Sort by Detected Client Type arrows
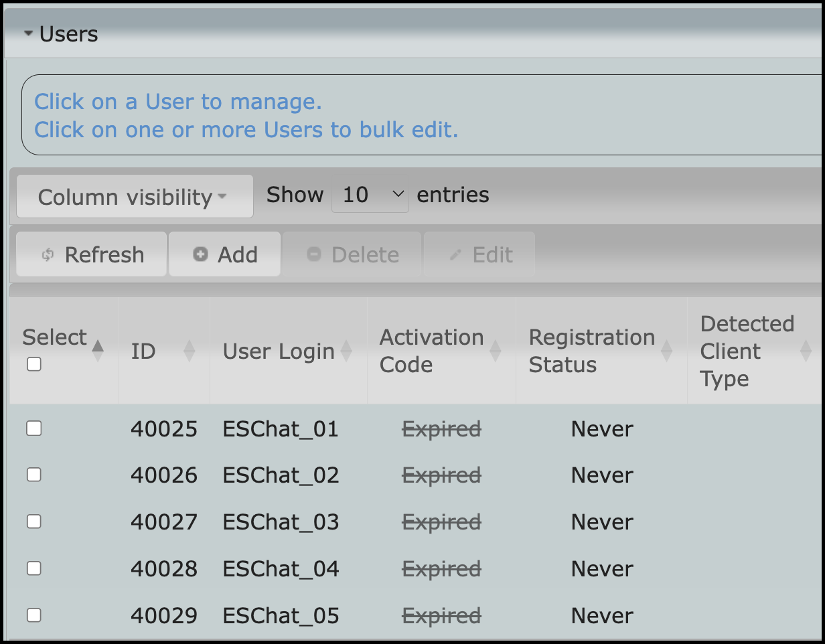 click(806, 351)
